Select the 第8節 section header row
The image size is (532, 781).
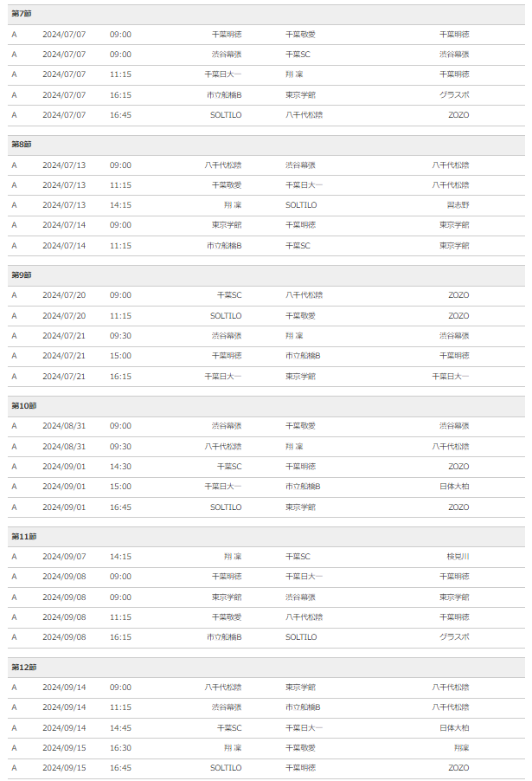tap(266, 145)
